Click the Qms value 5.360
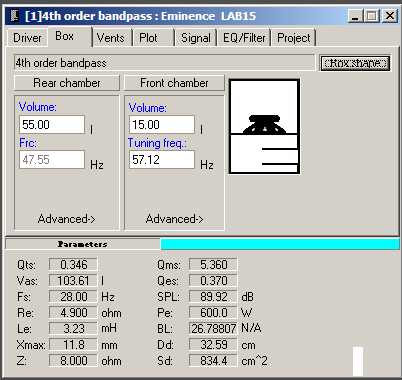402x380 pixels. pyautogui.click(x=213, y=265)
